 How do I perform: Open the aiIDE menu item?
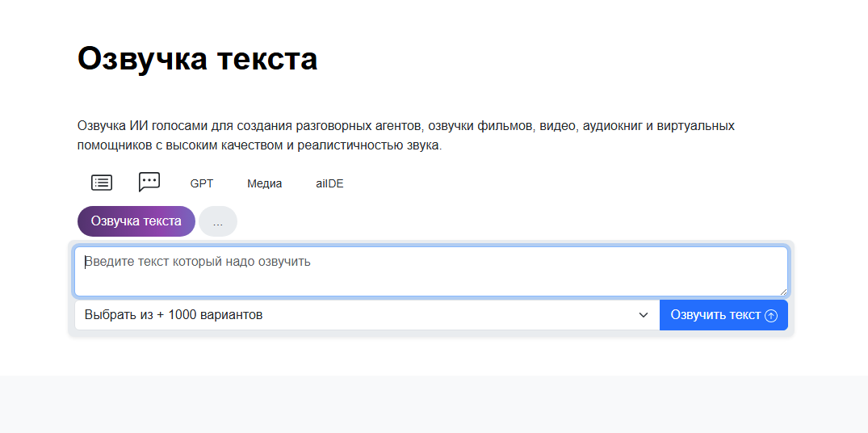coord(329,183)
